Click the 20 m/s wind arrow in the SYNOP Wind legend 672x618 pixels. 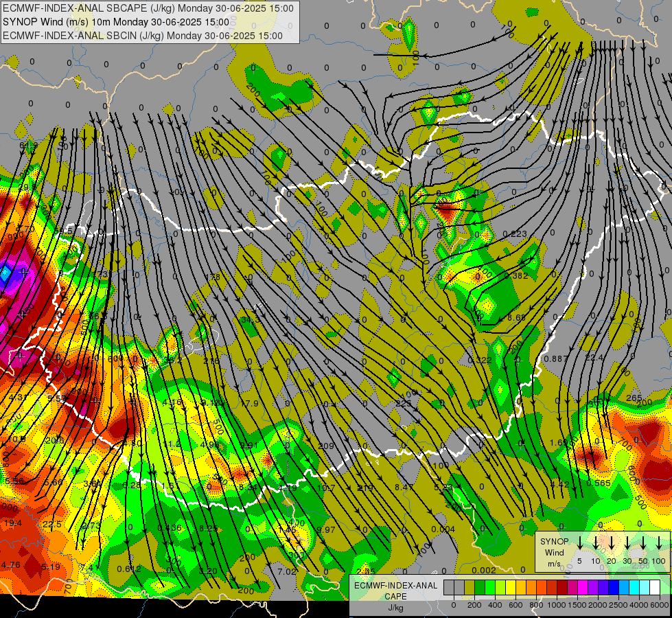click(x=611, y=543)
